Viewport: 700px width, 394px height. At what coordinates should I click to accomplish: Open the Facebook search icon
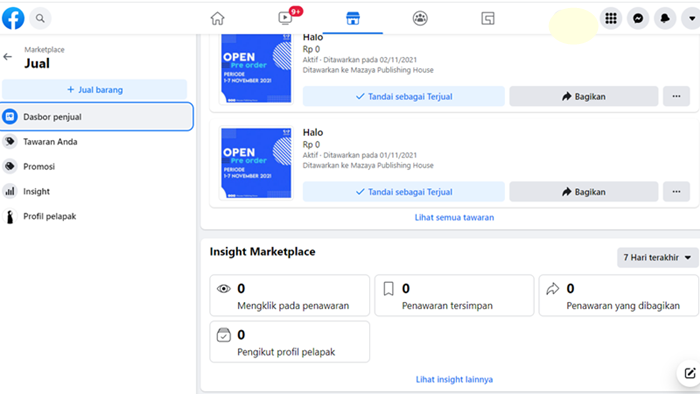point(40,18)
